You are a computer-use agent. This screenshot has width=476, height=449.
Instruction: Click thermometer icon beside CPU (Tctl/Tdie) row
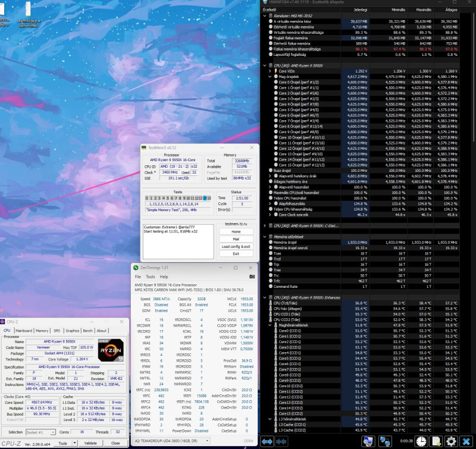click(271, 303)
